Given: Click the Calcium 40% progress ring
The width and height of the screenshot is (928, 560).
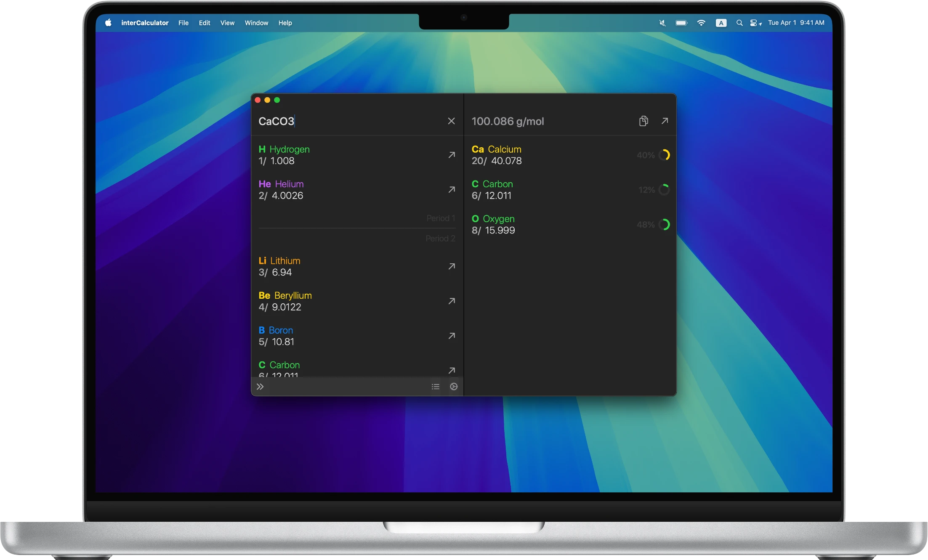Looking at the screenshot, I should (664, 155).
